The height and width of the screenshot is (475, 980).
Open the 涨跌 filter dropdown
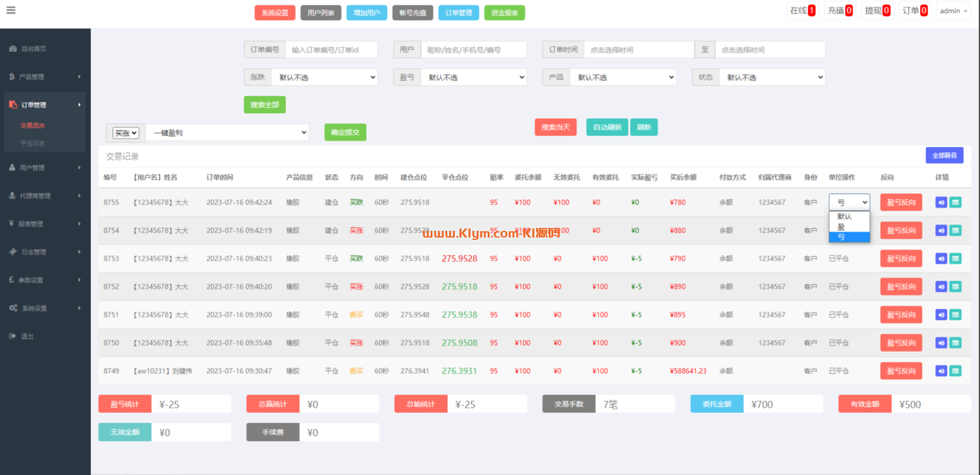[x=325, y=77]
